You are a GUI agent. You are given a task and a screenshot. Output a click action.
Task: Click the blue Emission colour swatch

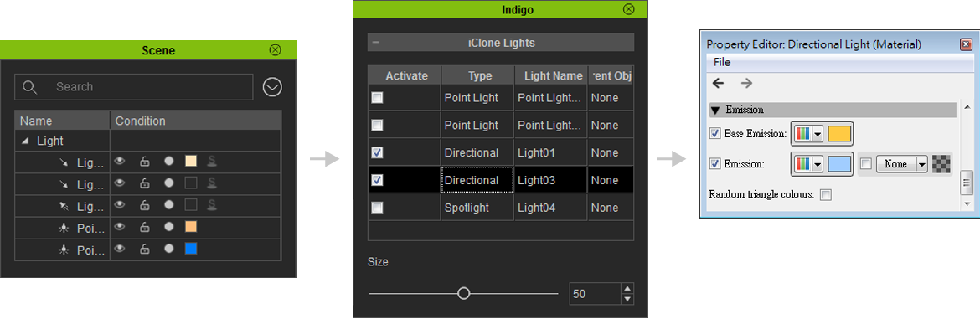tap(839, 164)
